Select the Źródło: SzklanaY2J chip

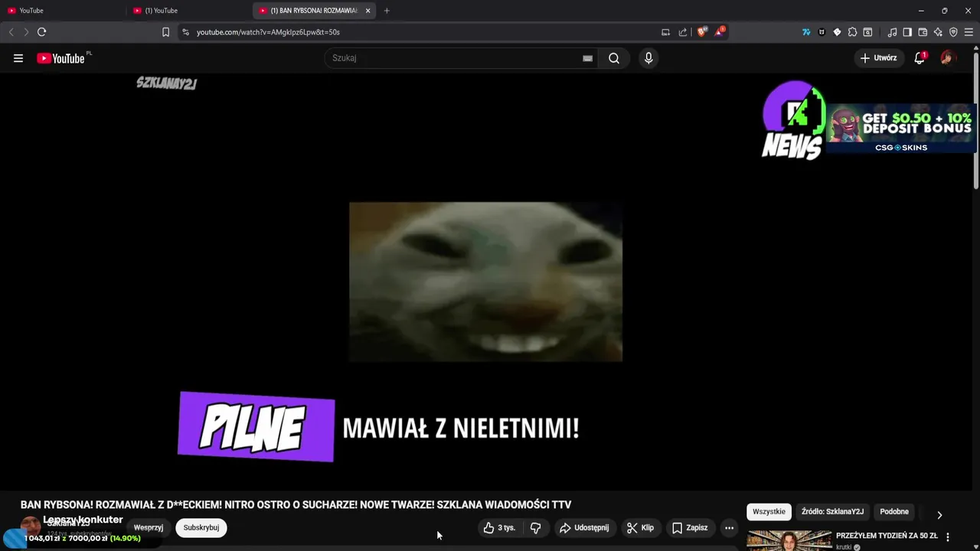tap(832, 512)
